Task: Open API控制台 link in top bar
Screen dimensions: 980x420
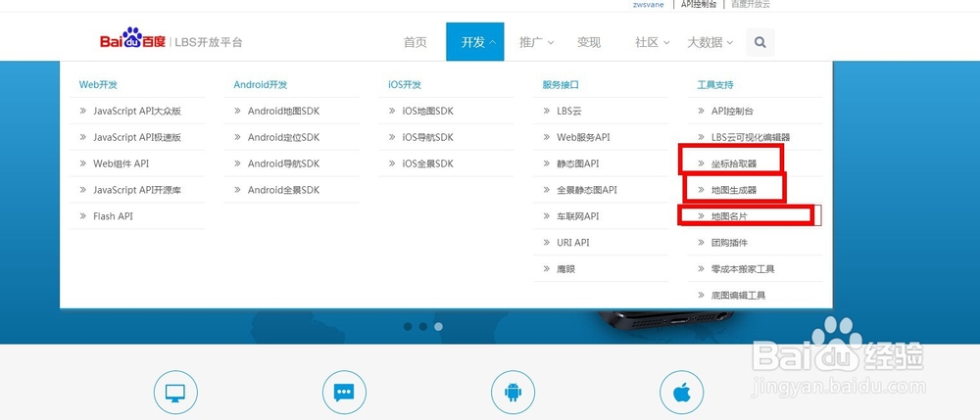Action: [698, 4]
